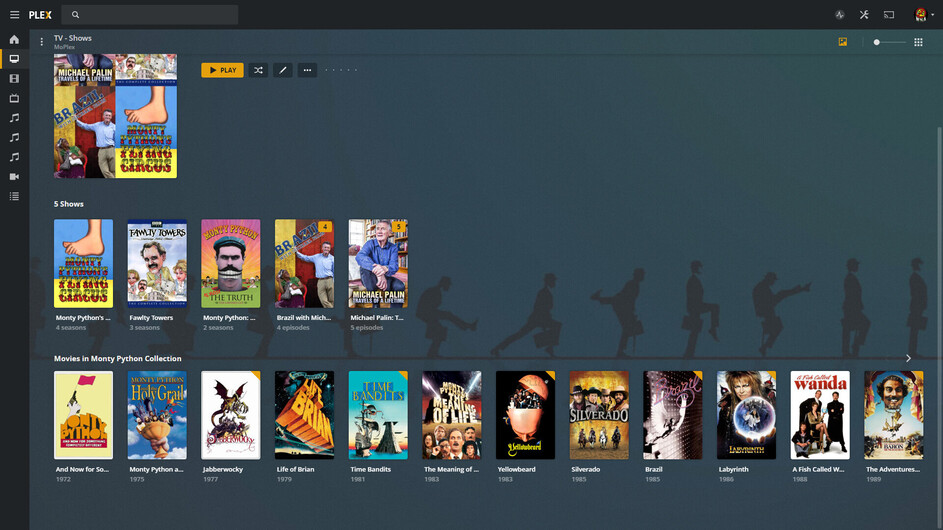Open Jabberwocky movie poster

[231, 415]
